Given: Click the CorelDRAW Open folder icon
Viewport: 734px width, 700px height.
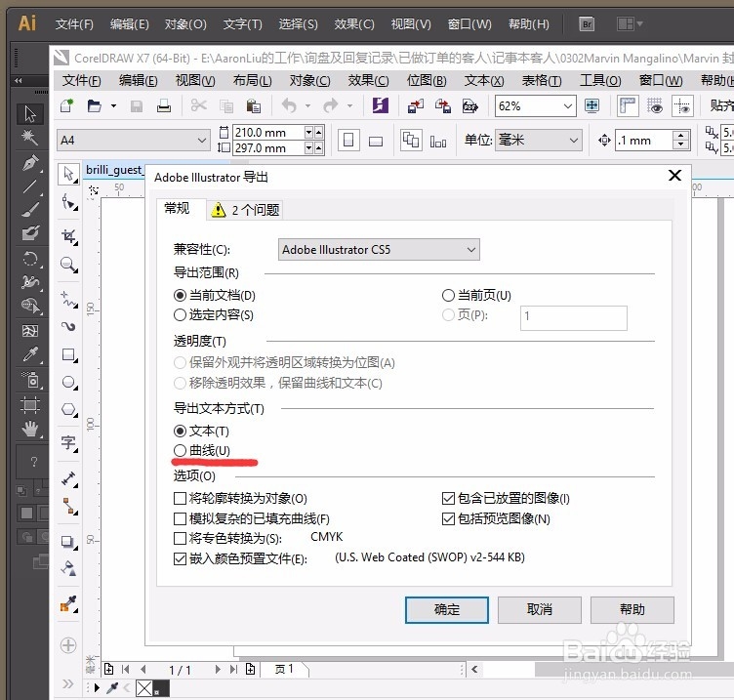Looking at the screenshot, I should tap(94, 106).
